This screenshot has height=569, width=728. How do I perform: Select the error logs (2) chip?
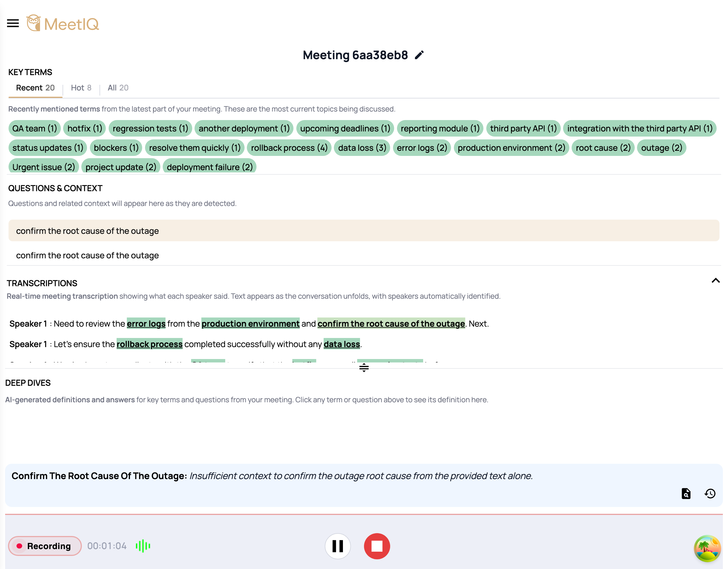click(422, 148)
